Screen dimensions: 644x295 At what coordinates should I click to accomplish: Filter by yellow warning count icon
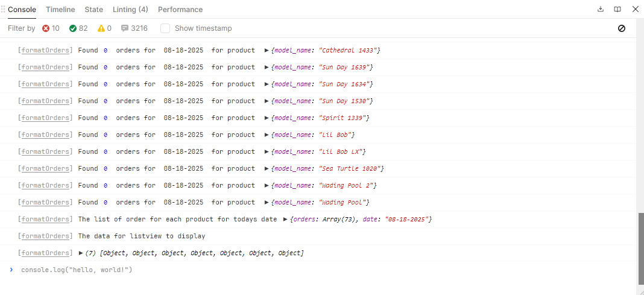101,28
